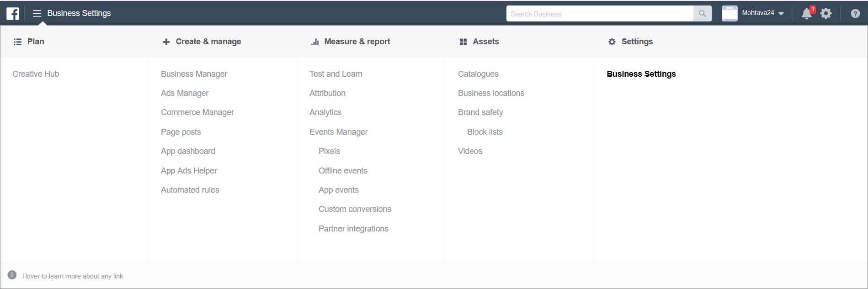The height and width of the screenshot is (289, 868).
Task: Open the help question mark icon
Action: (855, 14)
